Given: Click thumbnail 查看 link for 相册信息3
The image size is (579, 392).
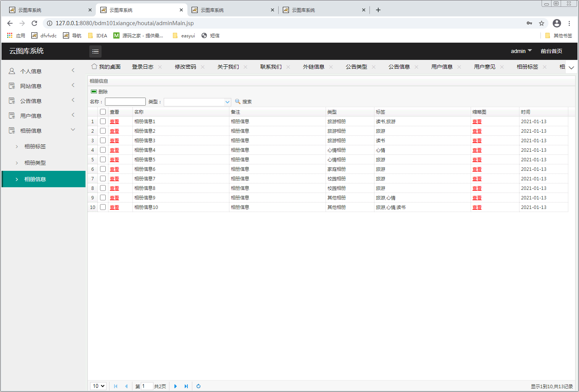Looking at the screenshot, I should (x=477, y=141).
